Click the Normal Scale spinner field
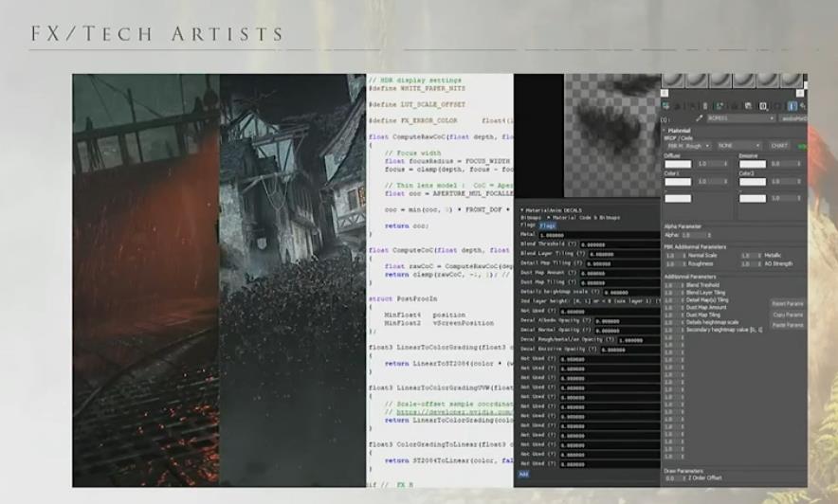Screen dimensions: 838x504 click(x=675, y=256)
